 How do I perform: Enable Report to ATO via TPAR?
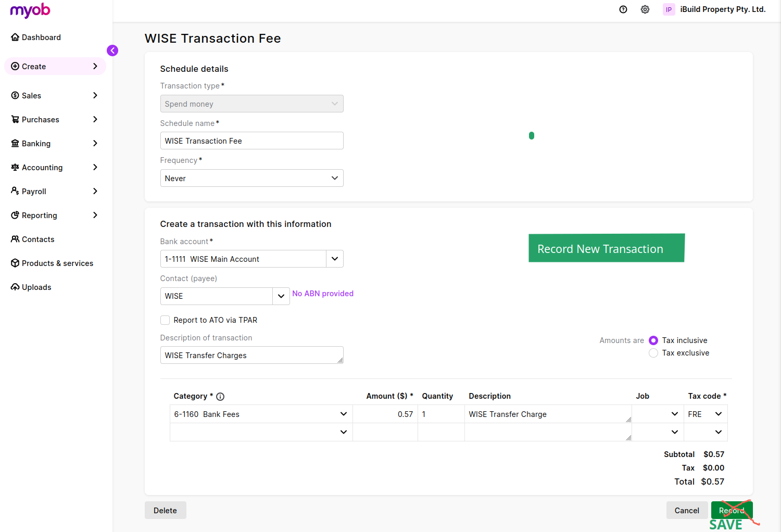click(x=165, y=320)
